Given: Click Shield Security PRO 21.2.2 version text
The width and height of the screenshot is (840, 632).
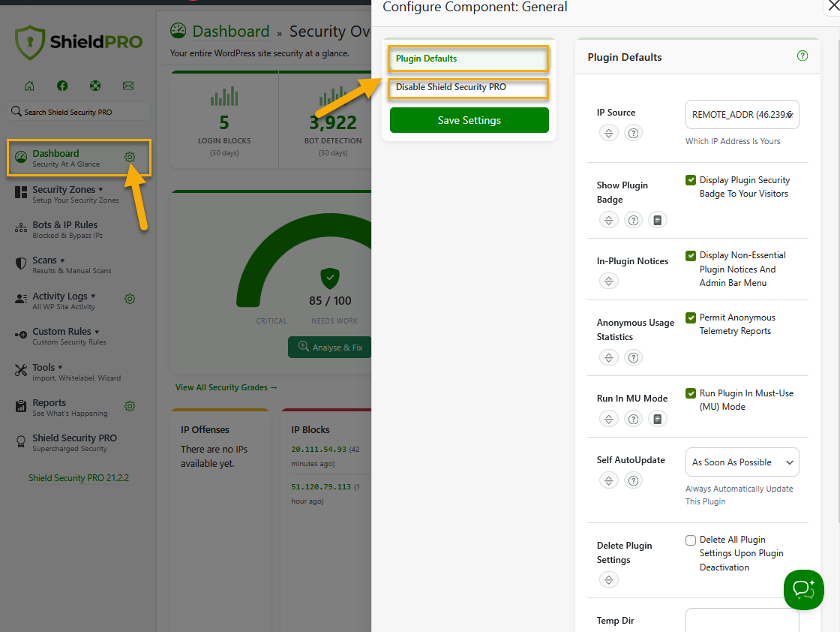Looking at the screenshot, I should point(79,478).
